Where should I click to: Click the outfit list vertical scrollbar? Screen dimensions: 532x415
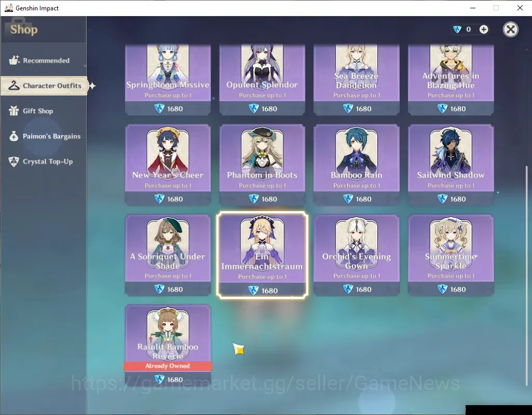(x=527, y=275)
